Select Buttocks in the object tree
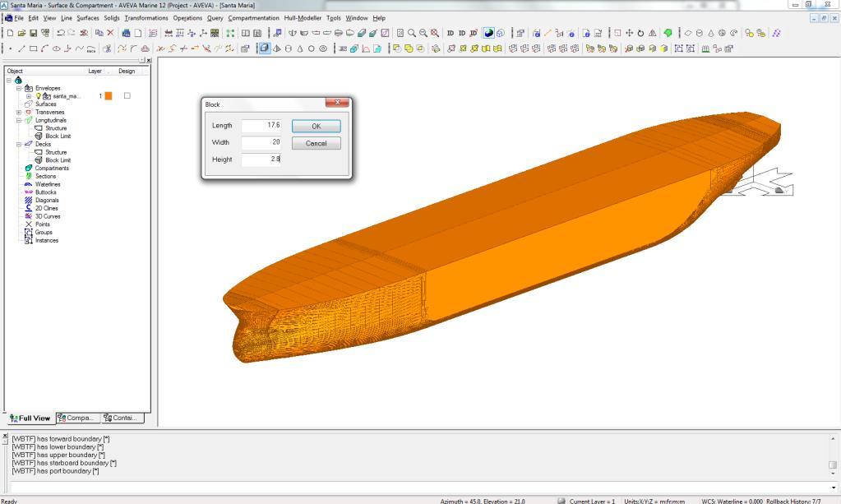The width and height of the screenshot is (841, 504). coord(45,192)
